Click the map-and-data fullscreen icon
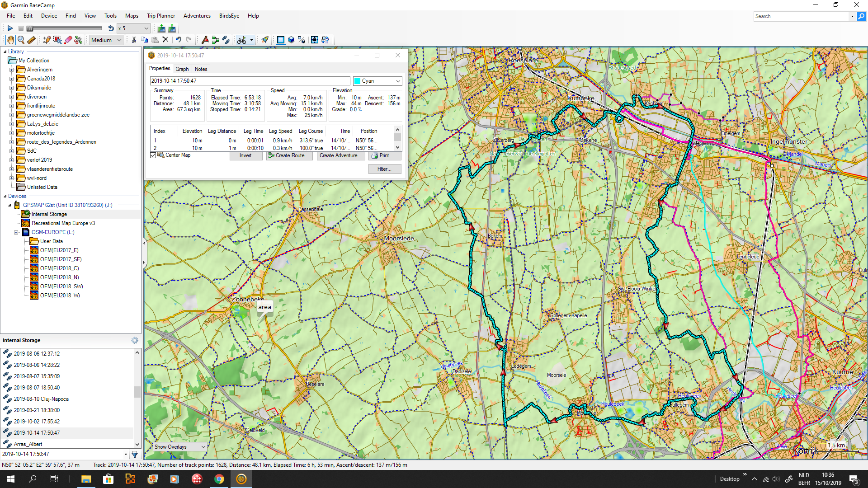This screenshot has height=488, width=868. pos(315,40)
